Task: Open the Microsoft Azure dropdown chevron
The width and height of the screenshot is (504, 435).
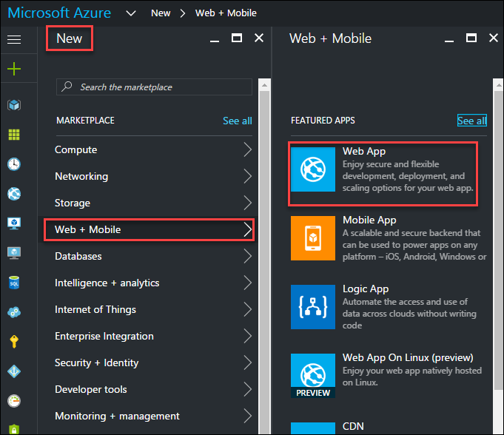Action: pos(131,13)
